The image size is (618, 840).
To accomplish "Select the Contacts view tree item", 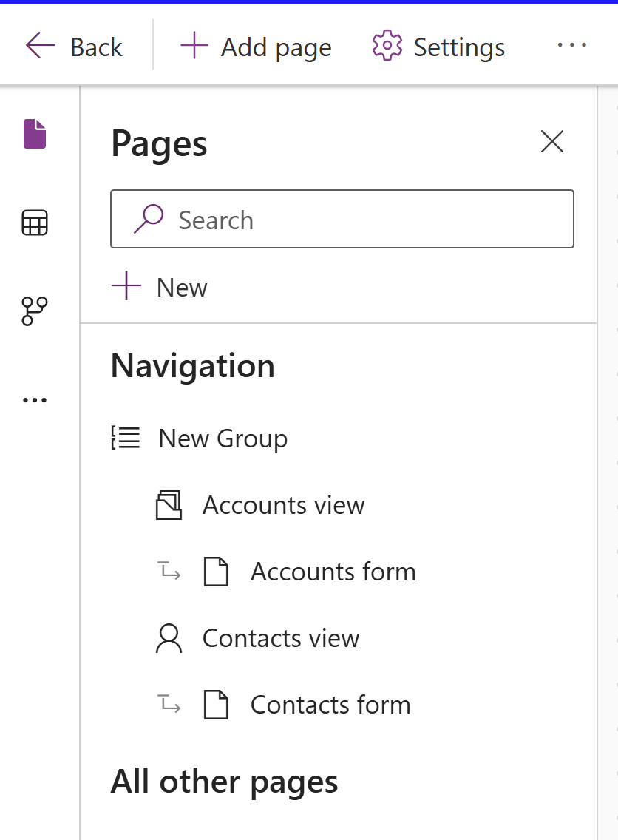I will (280, 638).
